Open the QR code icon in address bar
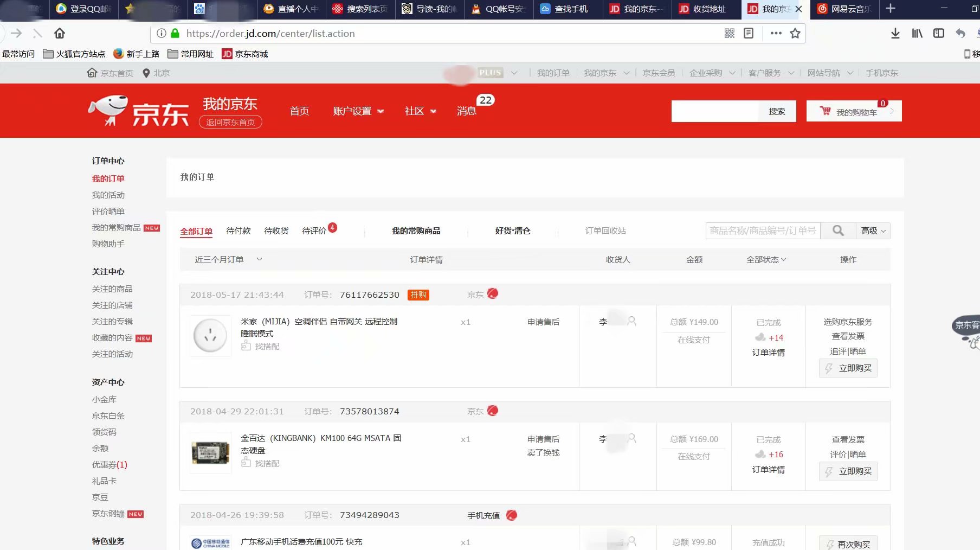The width and height of the screenshot is (980, 550). [730, 34]
